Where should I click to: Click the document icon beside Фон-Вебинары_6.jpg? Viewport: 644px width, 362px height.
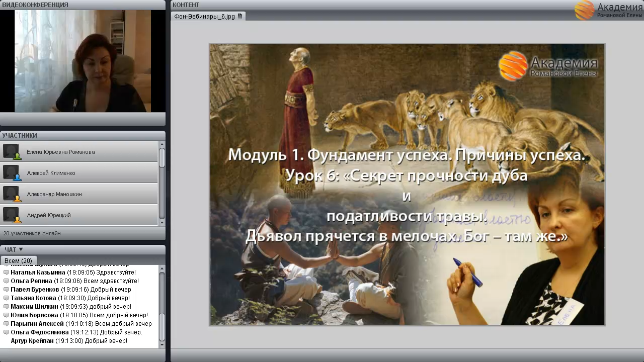[x=240, y=16]
